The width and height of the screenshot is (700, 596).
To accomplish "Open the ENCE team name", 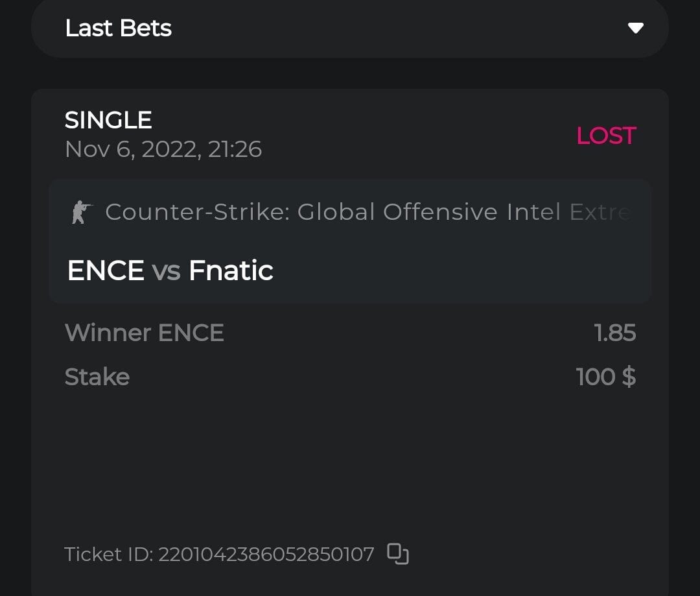I will pos(106,270).
